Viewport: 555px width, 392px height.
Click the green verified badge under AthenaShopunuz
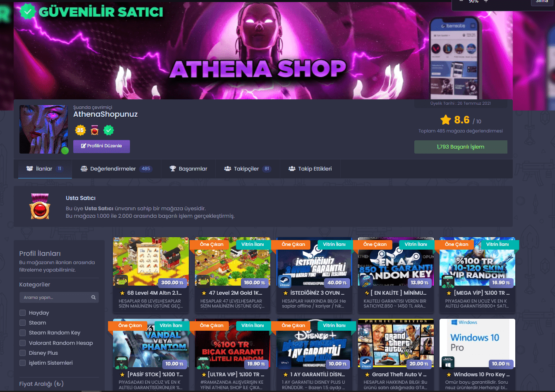(x=108, y=130)
